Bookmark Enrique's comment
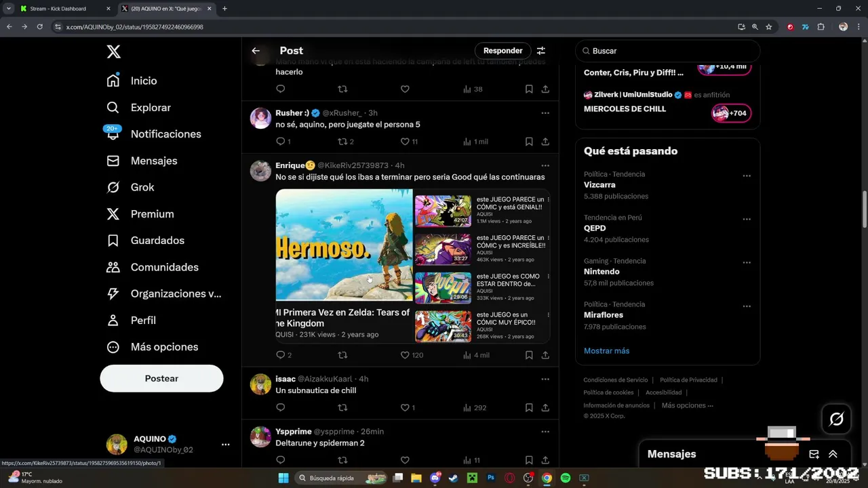The width and height of the screenshot is (868, 488). tap(529, 355)
